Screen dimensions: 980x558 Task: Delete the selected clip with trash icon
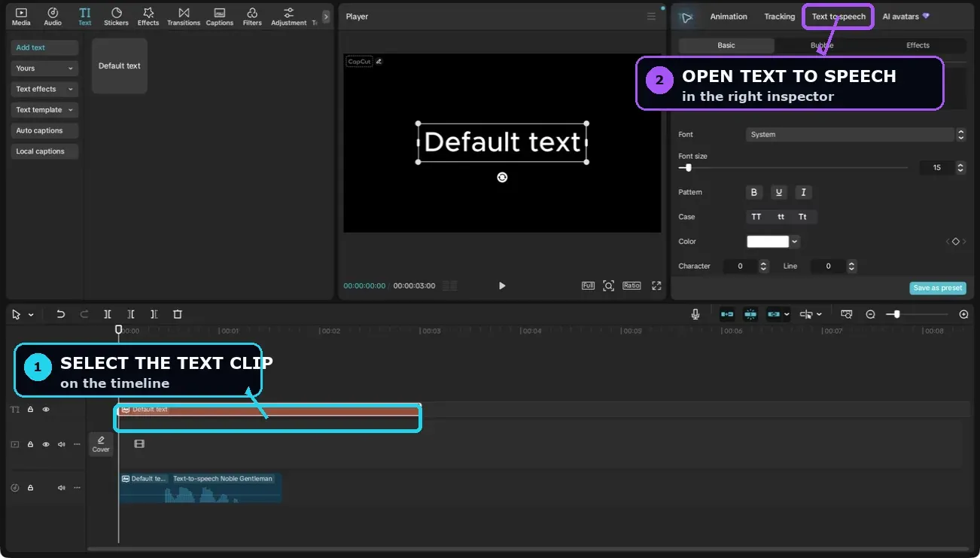pos(178,315)
